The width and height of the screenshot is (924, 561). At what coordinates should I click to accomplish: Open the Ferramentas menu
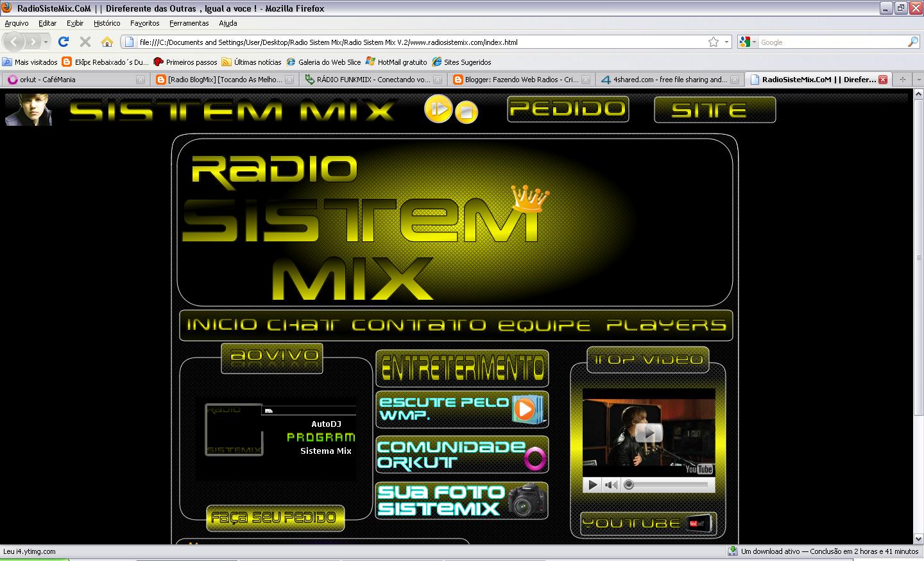pos(189,23)
